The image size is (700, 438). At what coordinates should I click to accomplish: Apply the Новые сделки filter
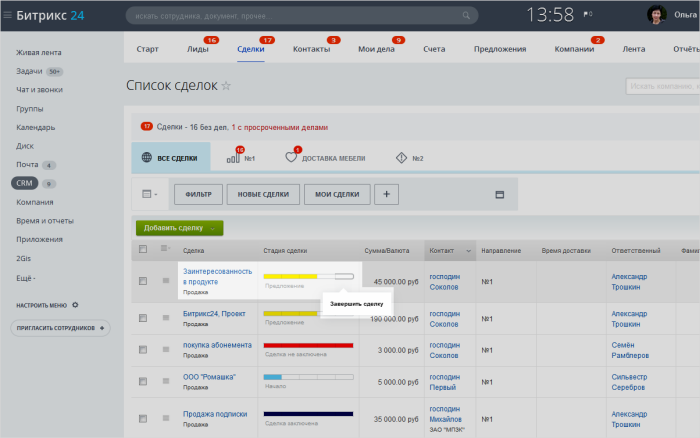263,194
